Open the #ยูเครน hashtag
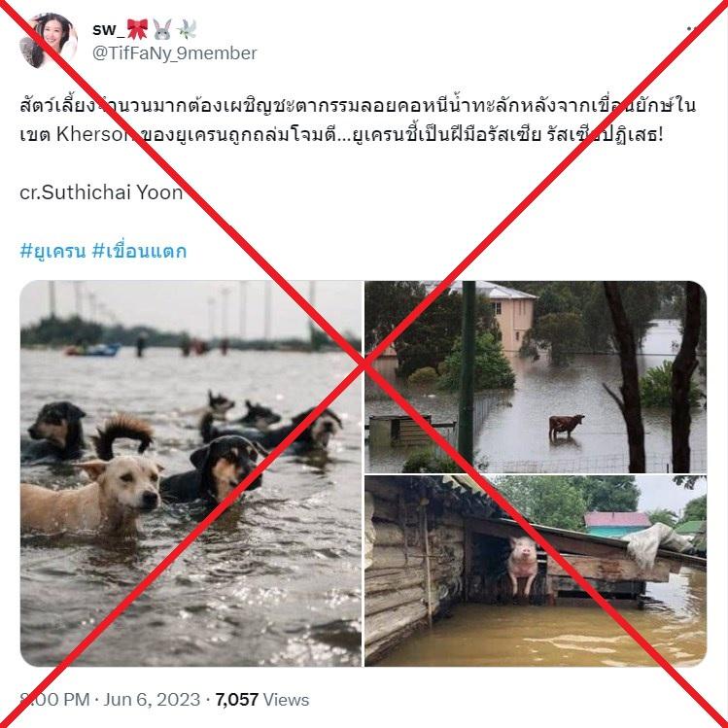This screenshot has width=728, height=728. tap(52, 251)
